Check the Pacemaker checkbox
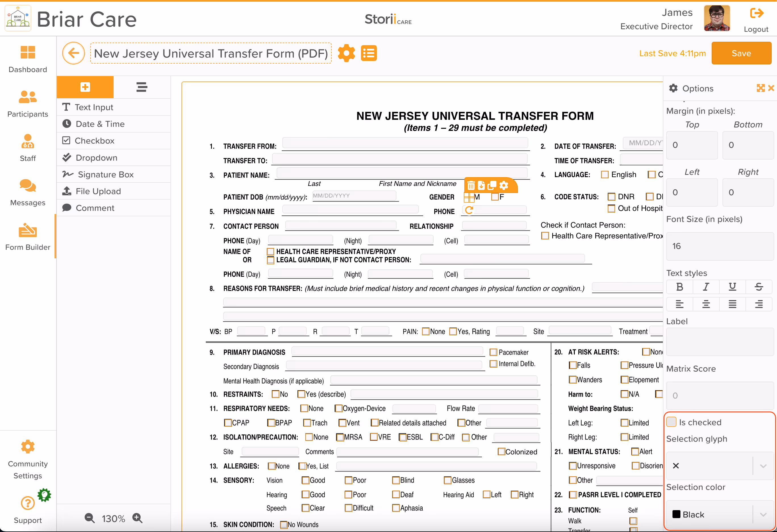This screenshot has height=532, width=777. point(493,352)
